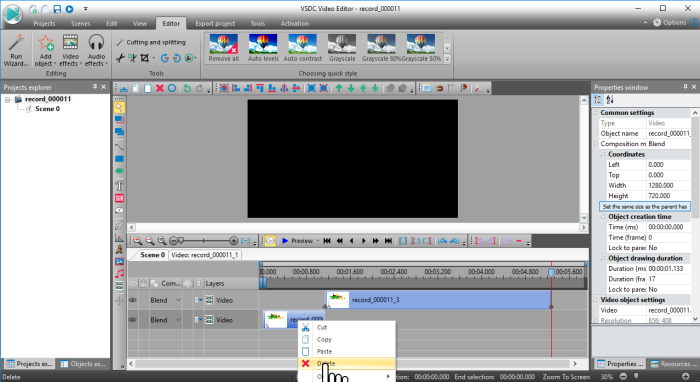
Task: Open Blend dropdown for the bottom Video layer
Action: [178, 320]
